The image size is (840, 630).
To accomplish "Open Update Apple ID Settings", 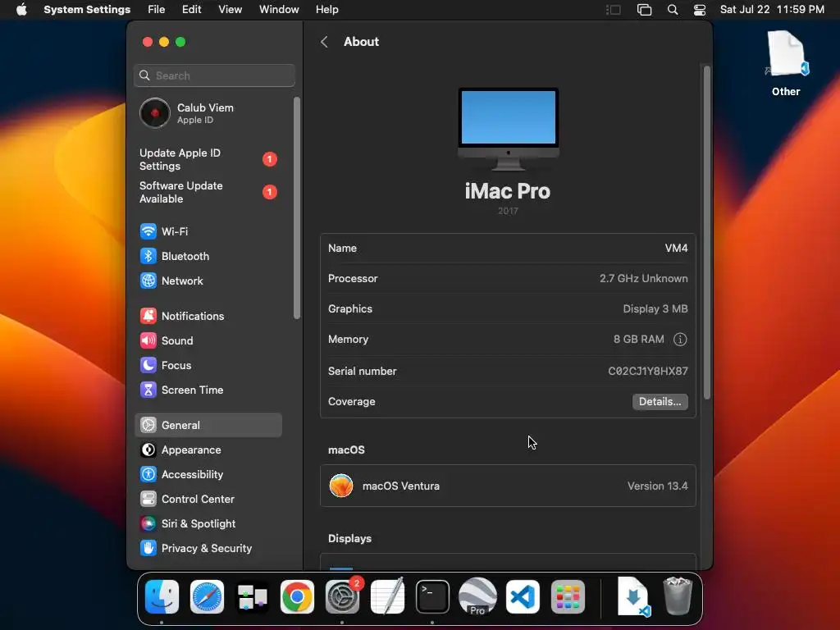I will tap(208, 160).
